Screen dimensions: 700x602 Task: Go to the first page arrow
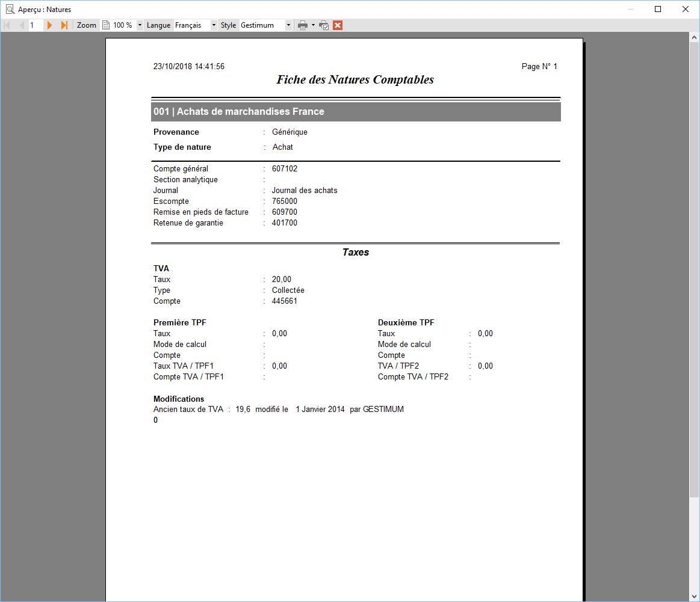click(x=7, y=25)
